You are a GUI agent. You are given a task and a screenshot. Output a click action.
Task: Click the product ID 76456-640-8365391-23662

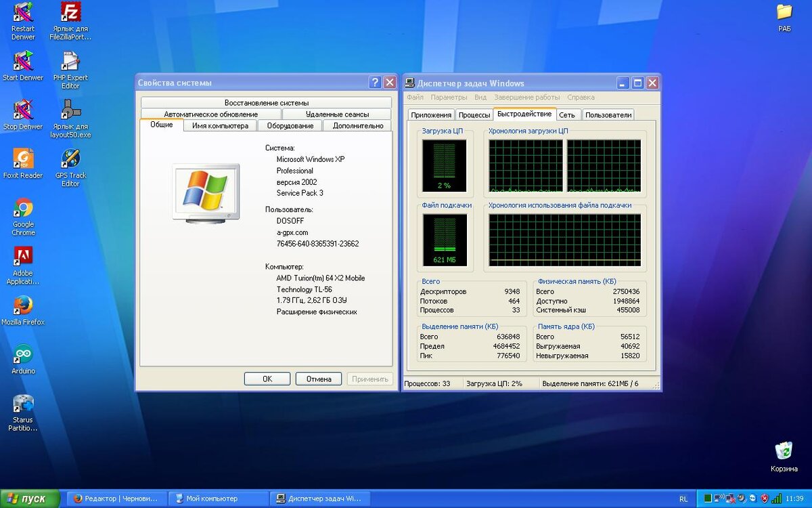coord(317,244)
